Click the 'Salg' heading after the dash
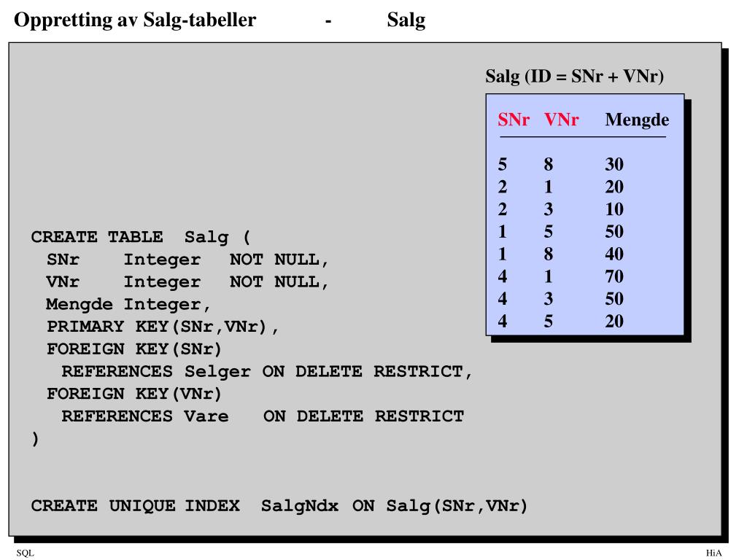747x560 pixels. click(406, 20)
